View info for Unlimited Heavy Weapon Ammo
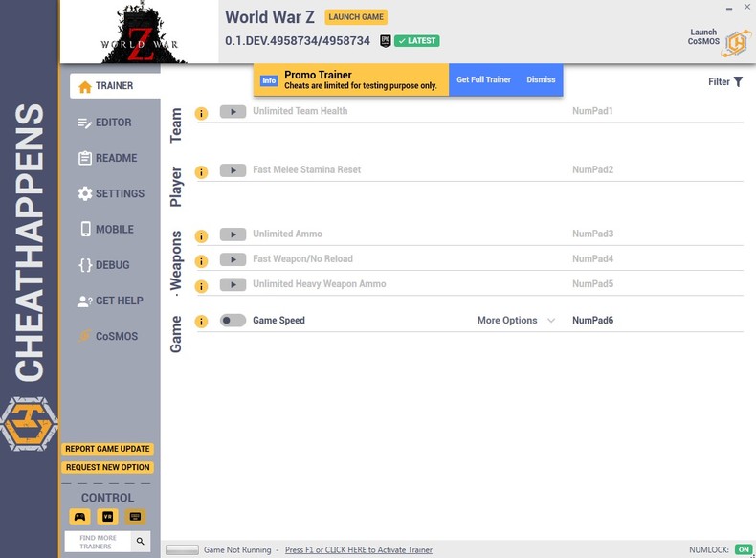This screenshot has height=558, width=756. (x=201, y=286)
